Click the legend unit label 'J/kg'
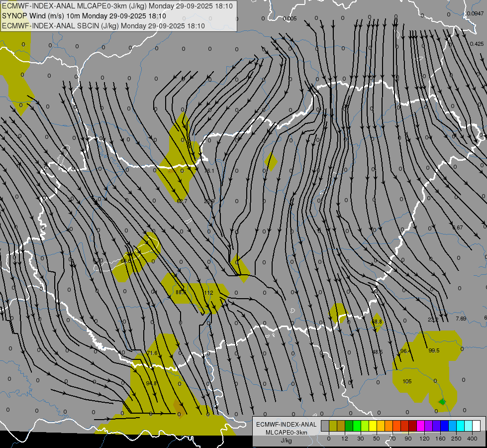The image size is (487, 448). tap(287, 441)
